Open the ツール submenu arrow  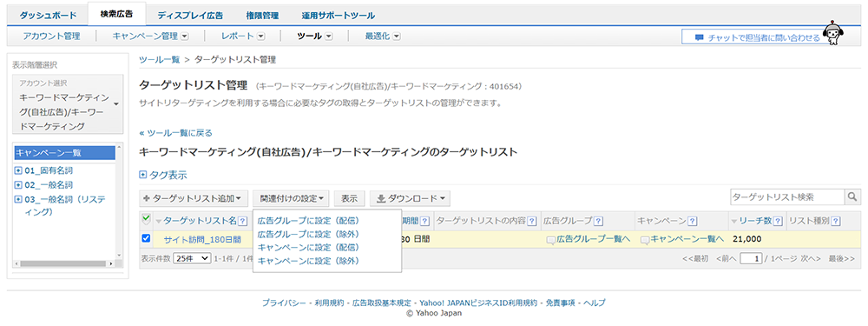pyautogui.click(x=328, y=36)
